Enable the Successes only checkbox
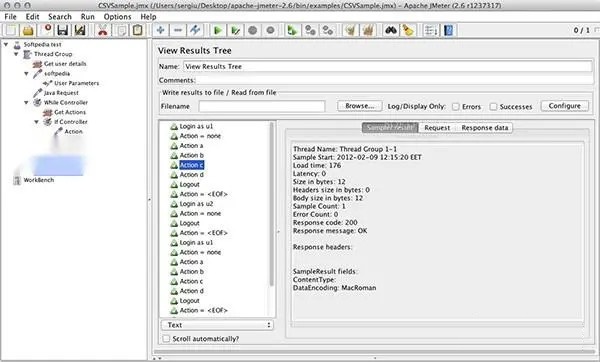Viewport: 600px width, 362px height. (494, 107)
